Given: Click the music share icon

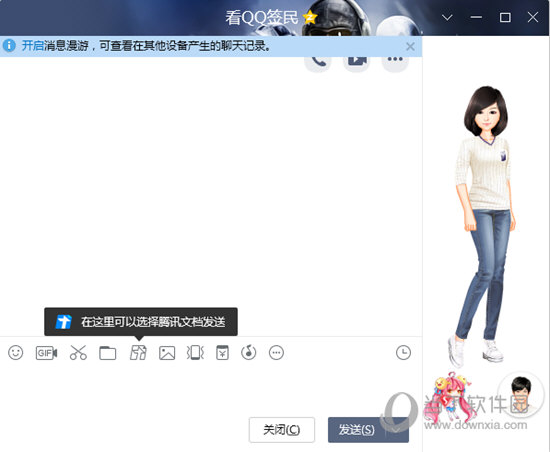Looking at the screenshot, I should click(249, 353).
